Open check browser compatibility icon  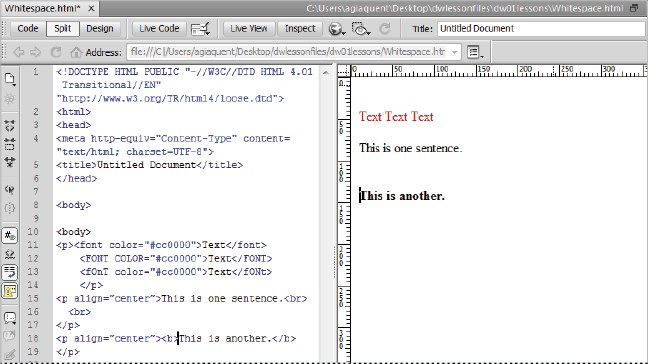(200, 29)
